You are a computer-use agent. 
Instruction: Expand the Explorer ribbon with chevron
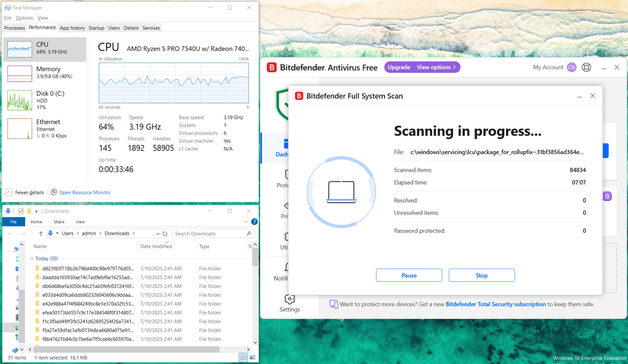click(x=246, y=222)
